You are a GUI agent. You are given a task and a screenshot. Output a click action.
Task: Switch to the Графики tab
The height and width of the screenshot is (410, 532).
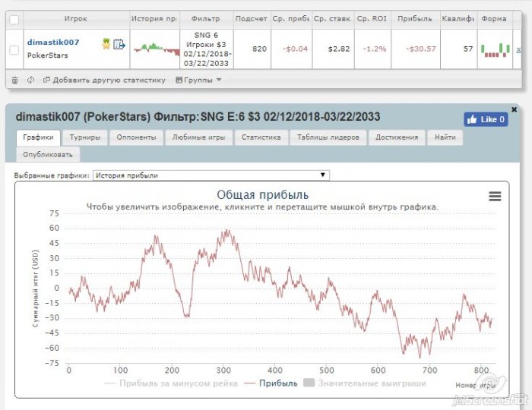point(38,137)
